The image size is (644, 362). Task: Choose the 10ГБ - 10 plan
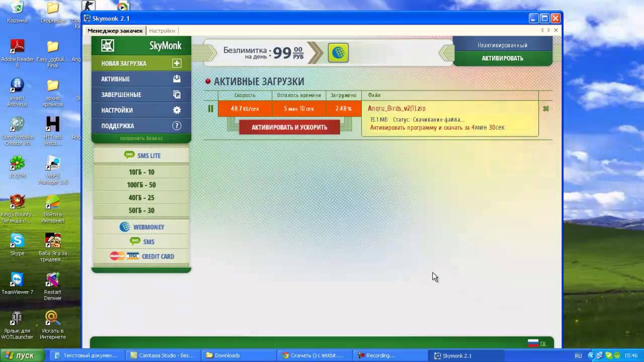141,172
